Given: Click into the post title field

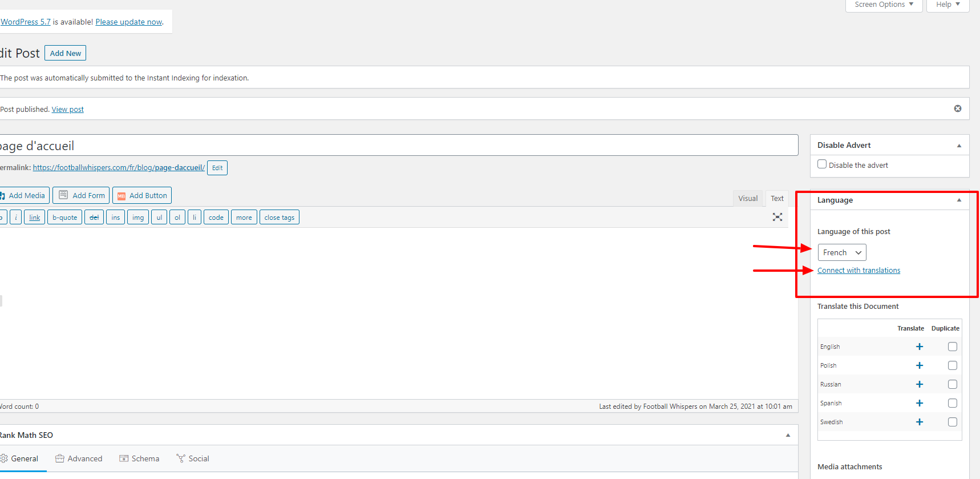Looking at the screenshot, I should click(399, 146).
